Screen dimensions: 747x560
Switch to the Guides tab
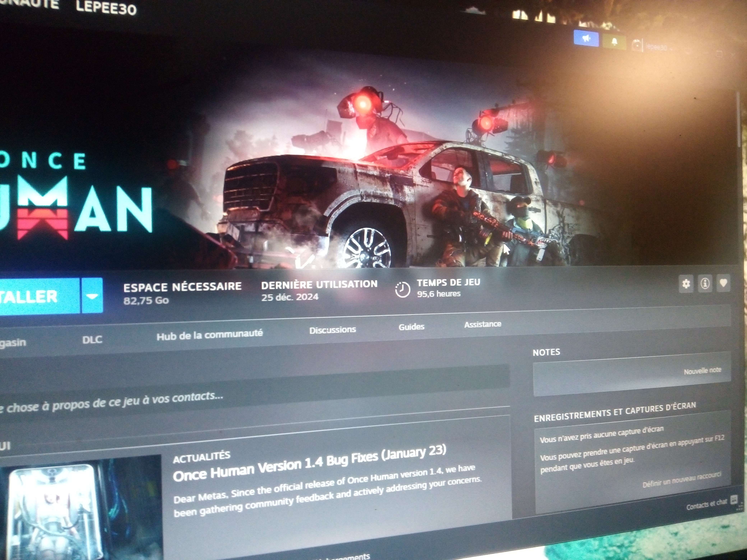pos(411,327)
